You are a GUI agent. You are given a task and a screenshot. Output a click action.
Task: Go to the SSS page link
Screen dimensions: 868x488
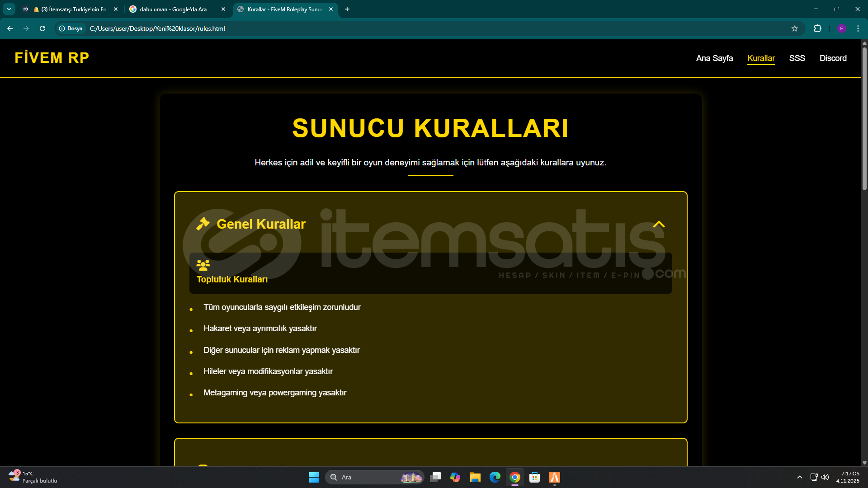797,58
